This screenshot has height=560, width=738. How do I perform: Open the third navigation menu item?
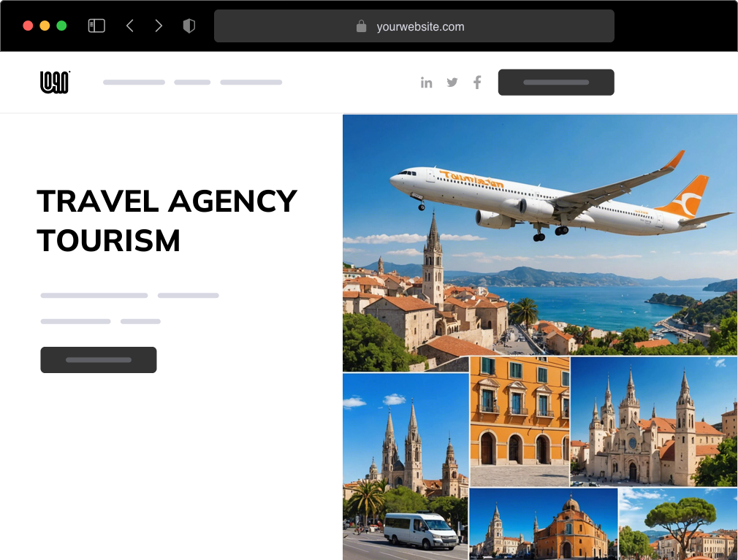click(x=251, y=82)
